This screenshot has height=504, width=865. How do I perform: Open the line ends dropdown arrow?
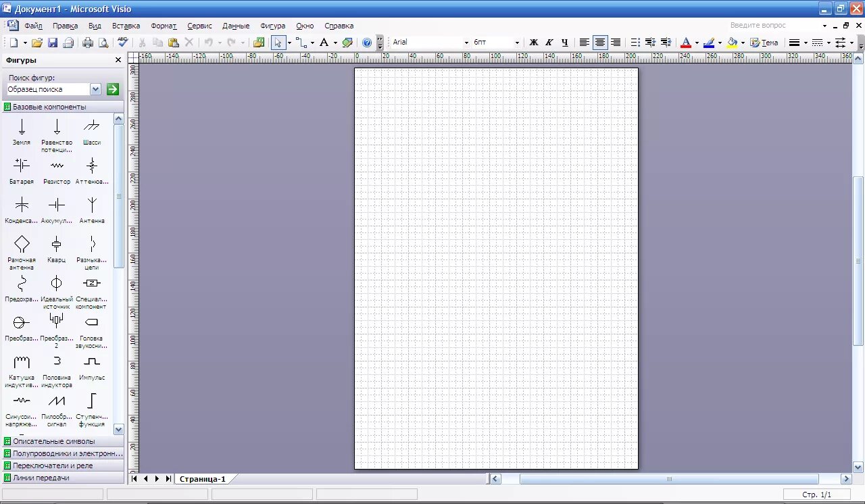851,43
